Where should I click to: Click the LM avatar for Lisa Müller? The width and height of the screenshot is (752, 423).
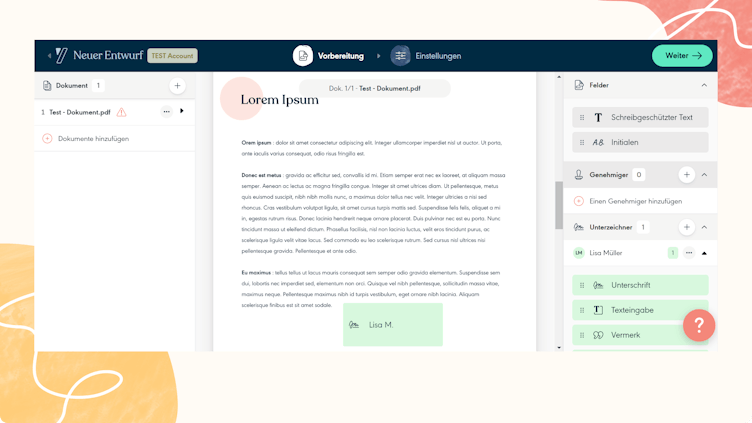pyautogui.click(x=579, y=253)
